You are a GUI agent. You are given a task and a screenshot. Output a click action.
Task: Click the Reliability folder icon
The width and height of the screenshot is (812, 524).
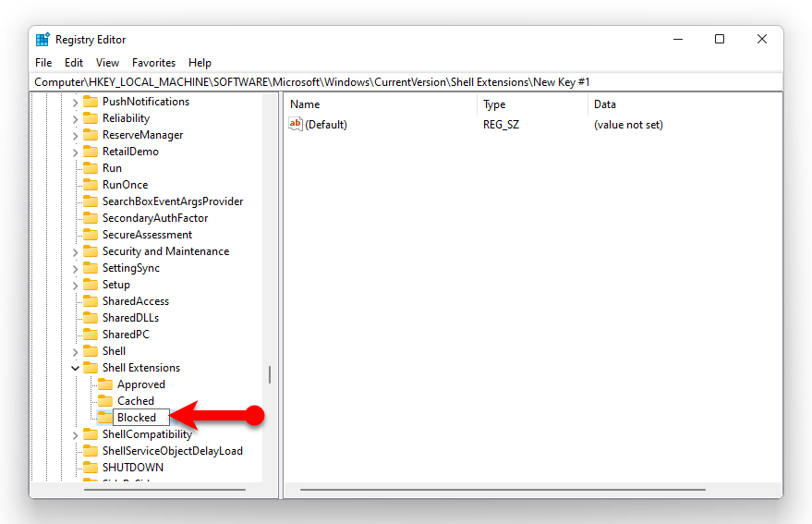91,117
